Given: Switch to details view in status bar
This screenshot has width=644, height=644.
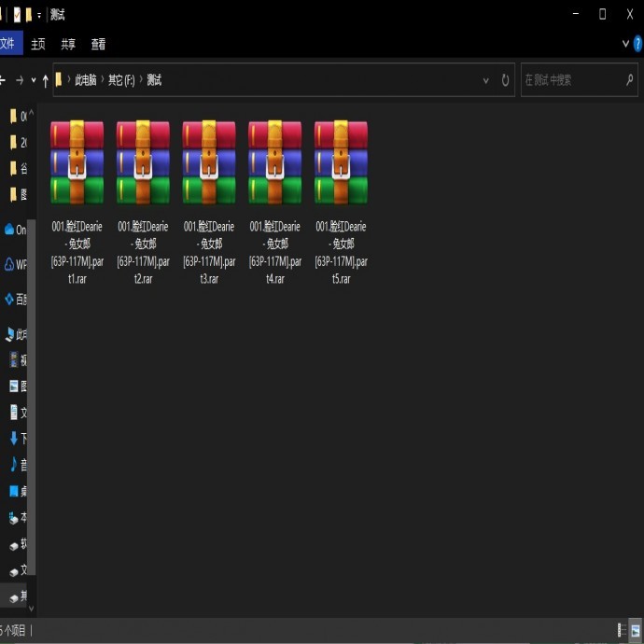Looking at the screenshot, I should (623, 630).
